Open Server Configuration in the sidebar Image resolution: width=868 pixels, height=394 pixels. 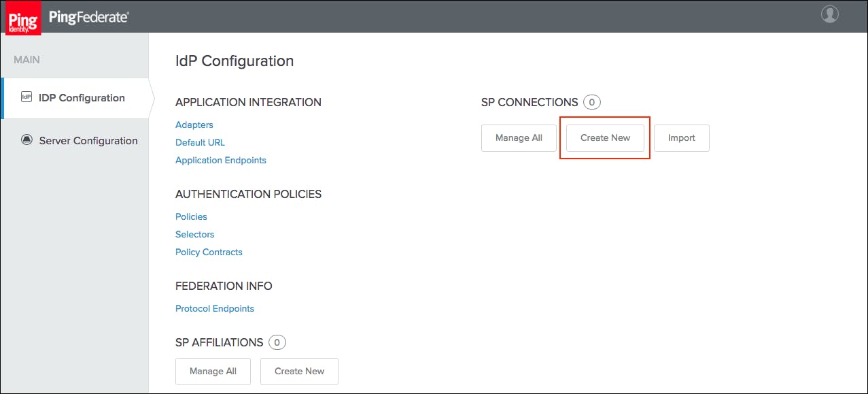tap(88, 141)
